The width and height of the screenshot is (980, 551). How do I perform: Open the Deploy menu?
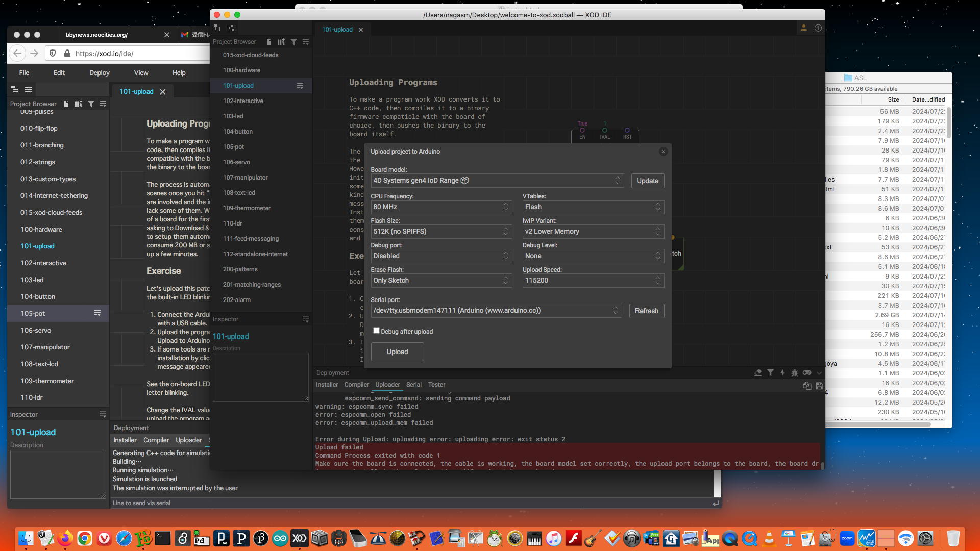pyautogui.click(x=99, y=72)
